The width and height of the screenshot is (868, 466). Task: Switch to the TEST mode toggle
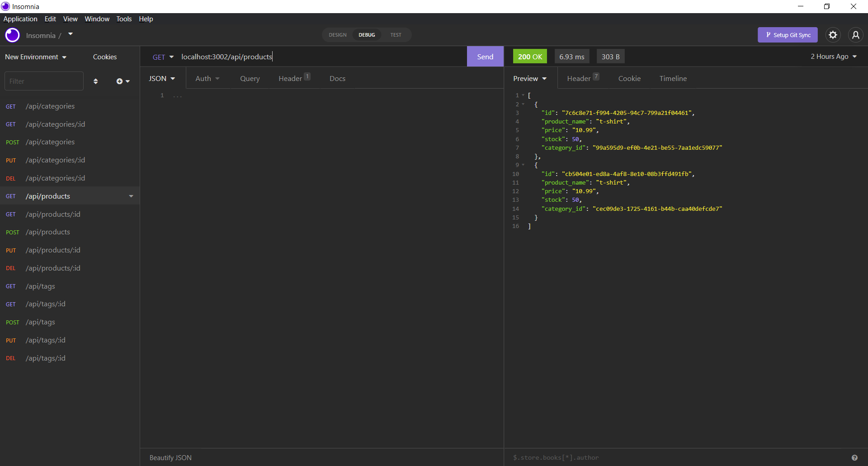pyautogui.click(x=396, y=35)
